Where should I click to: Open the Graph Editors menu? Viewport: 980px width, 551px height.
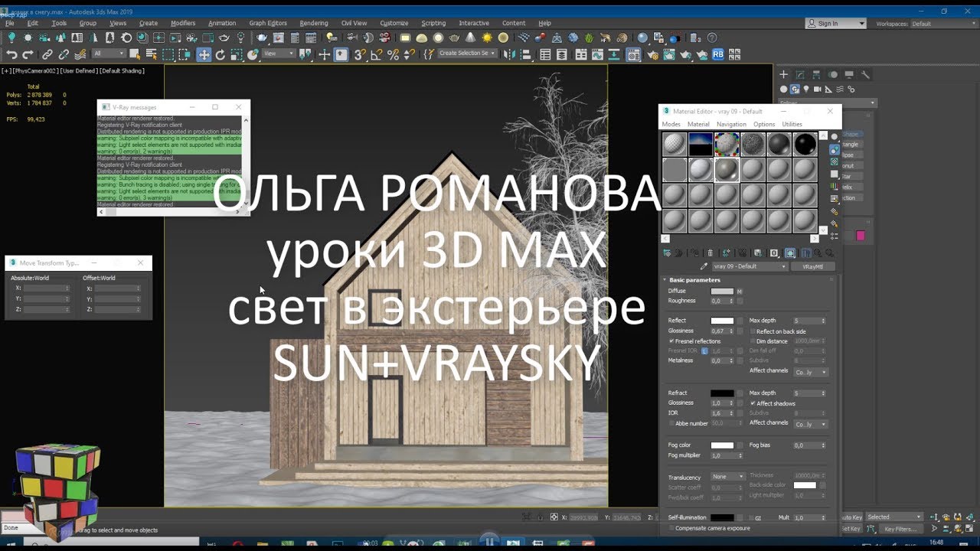click(x=268, y=24)
